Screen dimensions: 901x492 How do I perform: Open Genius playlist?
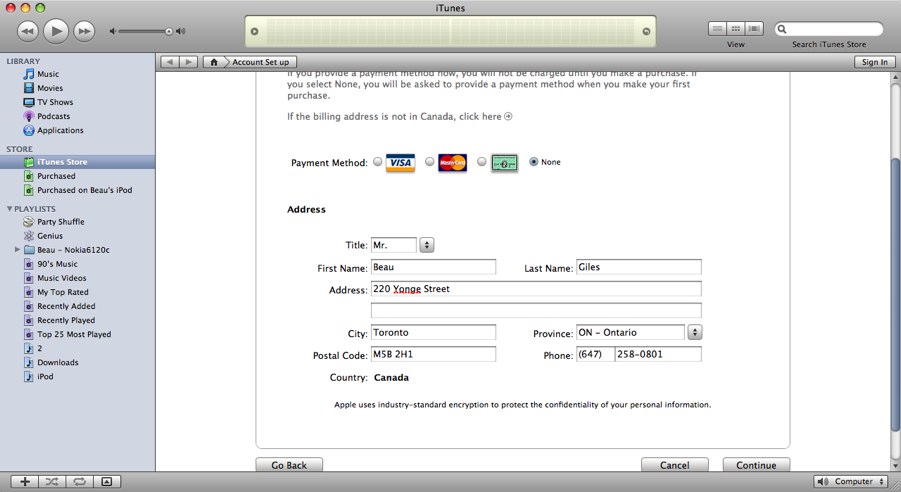click(x=50, y=236)
